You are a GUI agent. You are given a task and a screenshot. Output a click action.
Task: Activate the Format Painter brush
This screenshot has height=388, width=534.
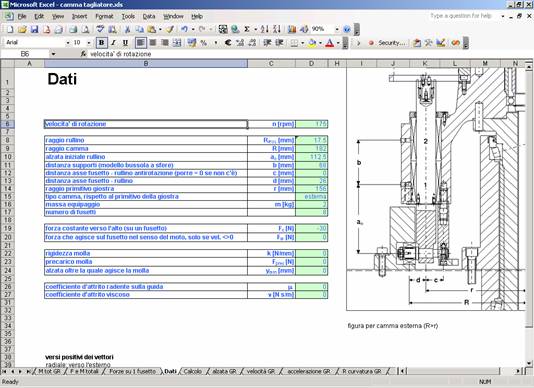170,30
